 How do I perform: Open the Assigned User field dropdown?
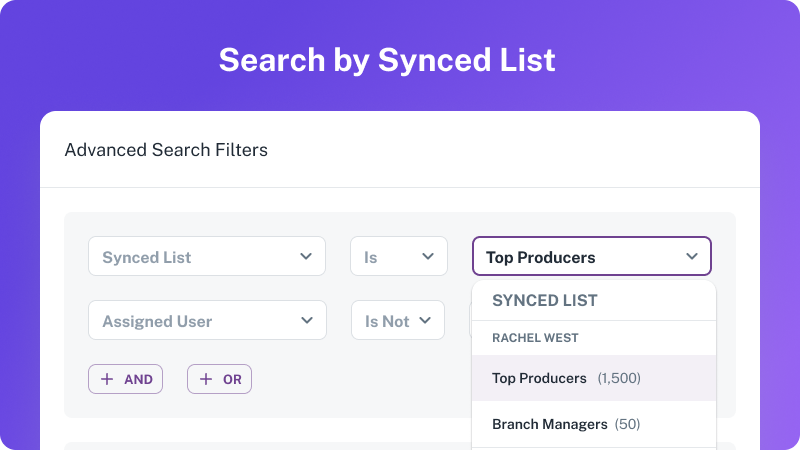207,320
